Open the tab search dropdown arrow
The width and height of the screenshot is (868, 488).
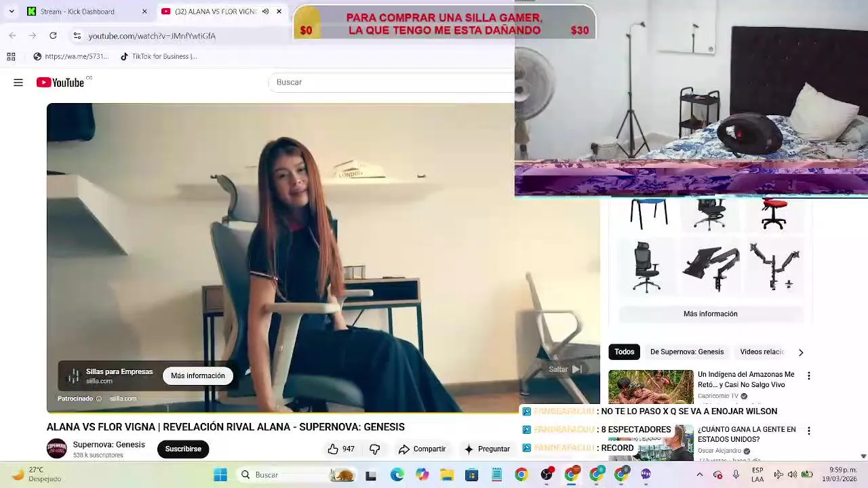(x=11, y=12)
